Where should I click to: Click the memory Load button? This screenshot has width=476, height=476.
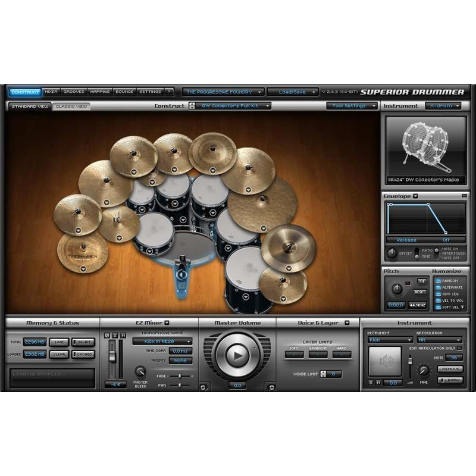tap(59, 342)
